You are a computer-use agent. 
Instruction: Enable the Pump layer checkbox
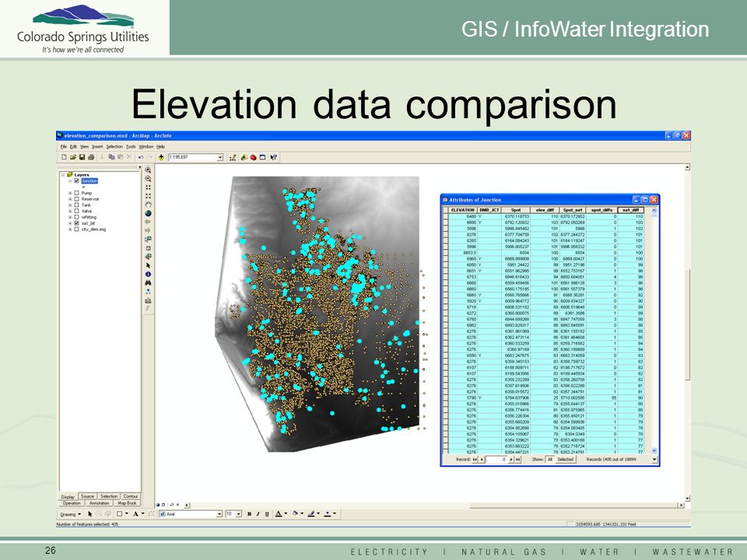coord(77,193)
